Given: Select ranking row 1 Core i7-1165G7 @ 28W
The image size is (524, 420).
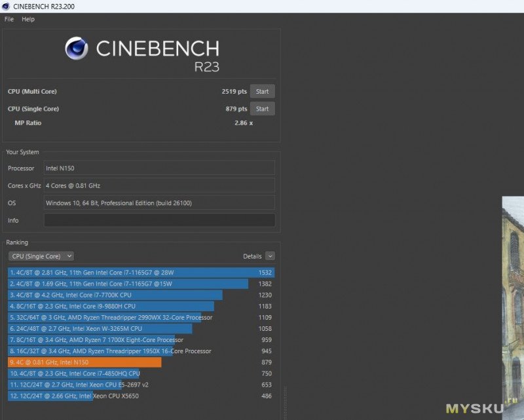Looking at the screenshot, I should 141,273.
